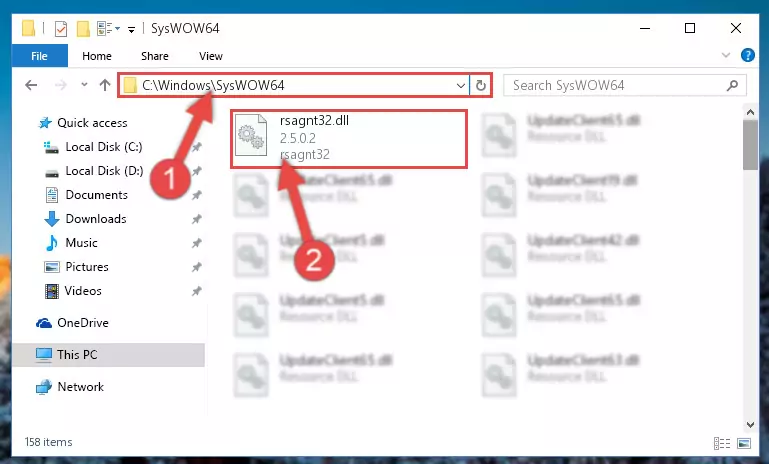Click the pin icon beside Pictures
769x464 pixels.
coord(197,267)
